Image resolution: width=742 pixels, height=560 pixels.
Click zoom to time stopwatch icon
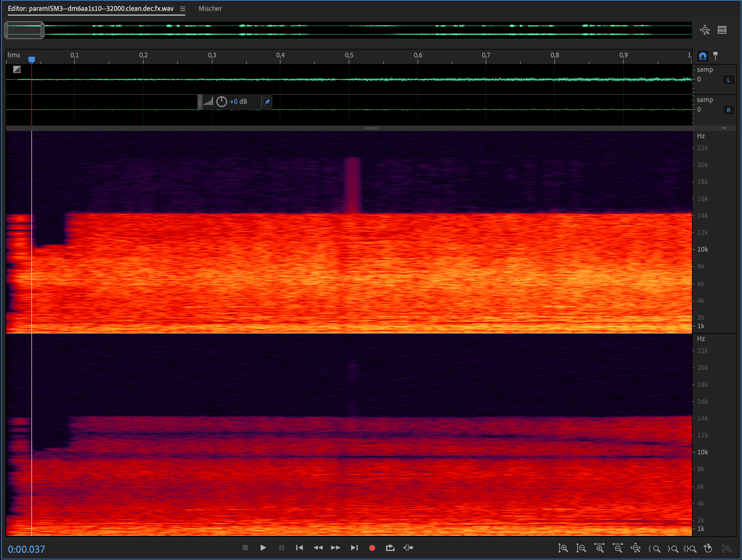[708, 548]
